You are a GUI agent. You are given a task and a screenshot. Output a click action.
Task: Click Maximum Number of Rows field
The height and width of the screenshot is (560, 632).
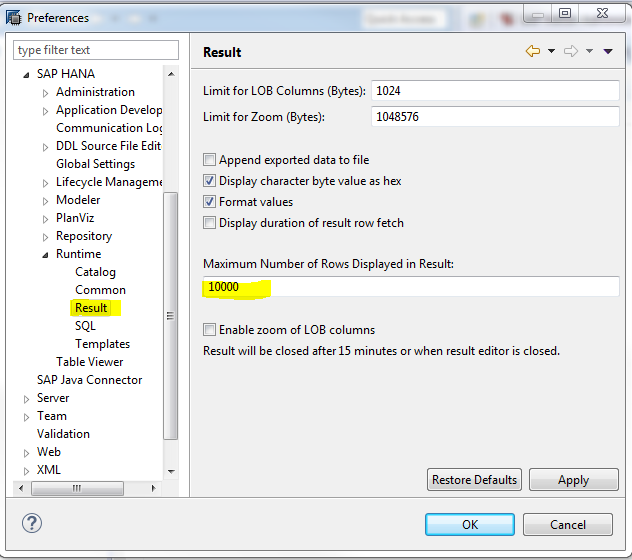coord(411,287)
